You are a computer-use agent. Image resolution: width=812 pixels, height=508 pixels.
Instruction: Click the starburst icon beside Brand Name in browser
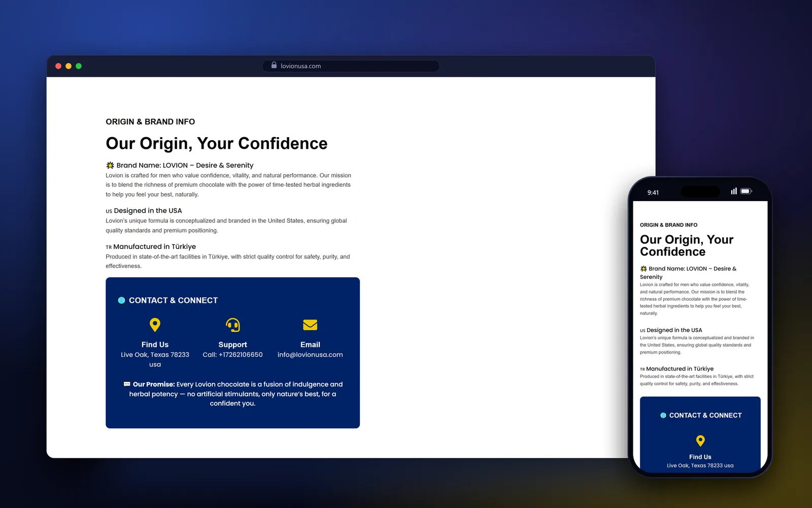pyautogui.click(x=110, y=165)
